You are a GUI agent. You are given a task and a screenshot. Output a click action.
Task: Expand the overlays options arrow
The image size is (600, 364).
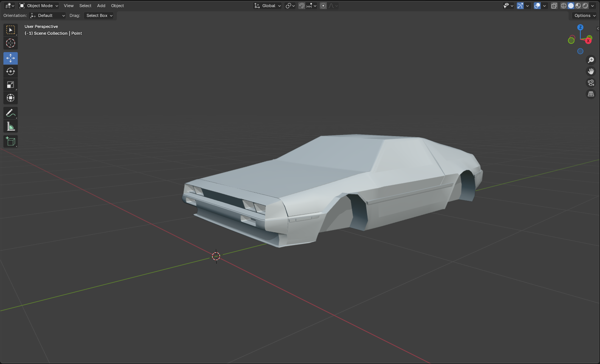point(544,6)
